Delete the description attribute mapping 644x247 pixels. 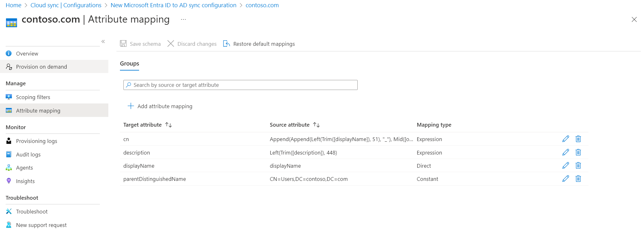578,152
